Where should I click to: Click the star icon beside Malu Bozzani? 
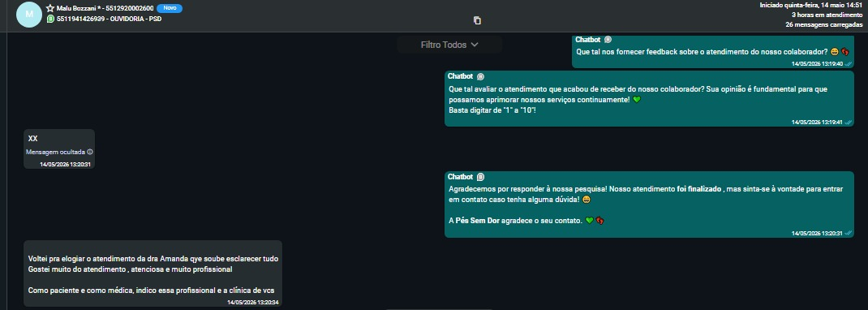pos(50,8)
